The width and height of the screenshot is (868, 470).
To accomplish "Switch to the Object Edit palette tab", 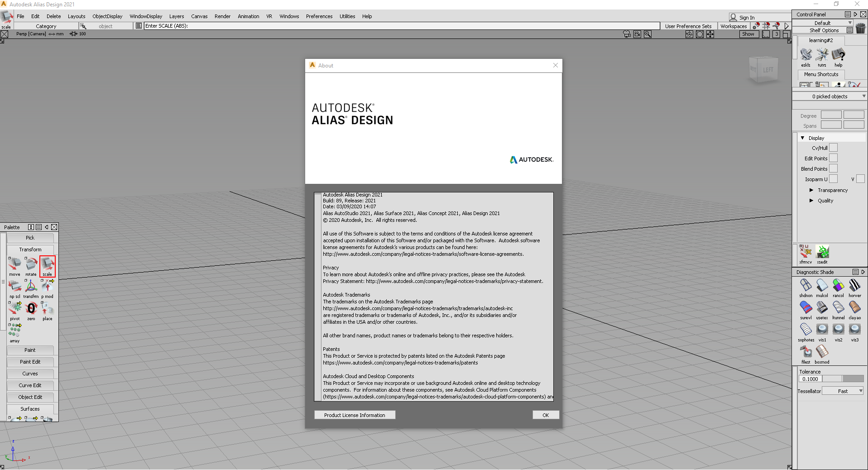I will pyautogui.click(x=30, y=397).
